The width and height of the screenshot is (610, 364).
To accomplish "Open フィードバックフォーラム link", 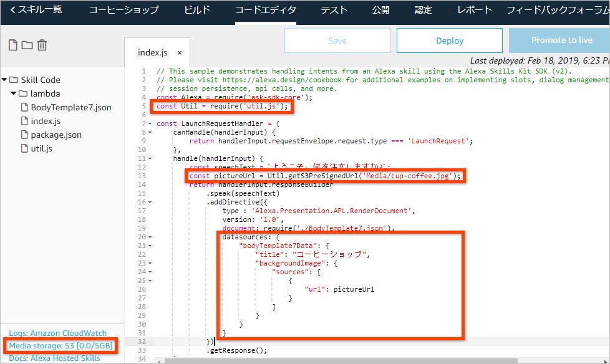I will pos(558,10).
